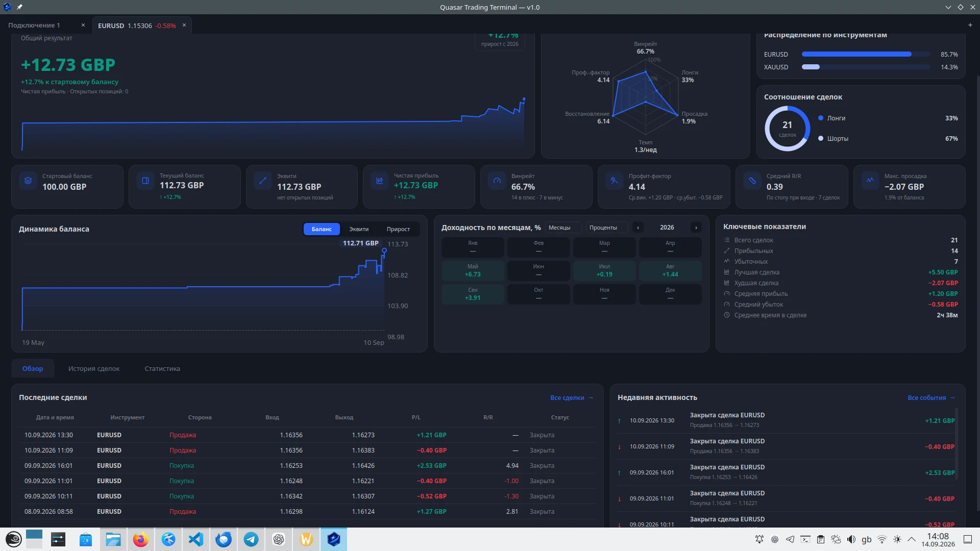The image size is (980, 551).
Task: Close the 'Подключение 1' tab
Action: (83, 25)
